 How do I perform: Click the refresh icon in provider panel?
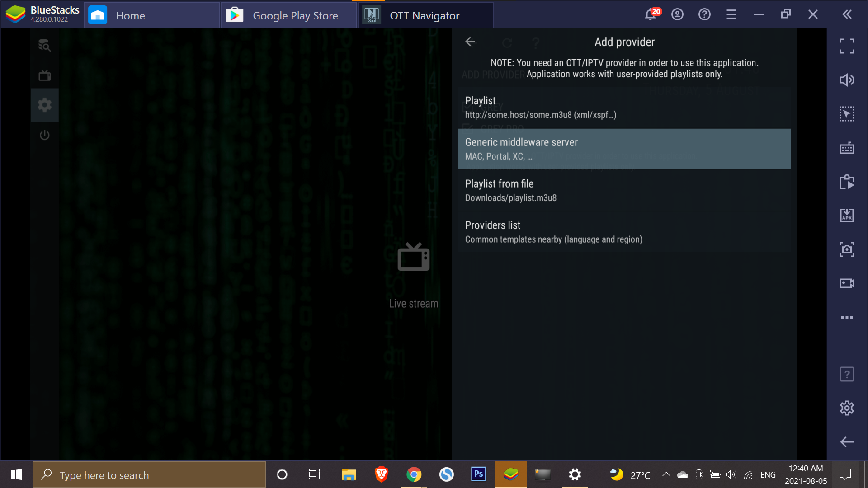[x=507, y=42]
